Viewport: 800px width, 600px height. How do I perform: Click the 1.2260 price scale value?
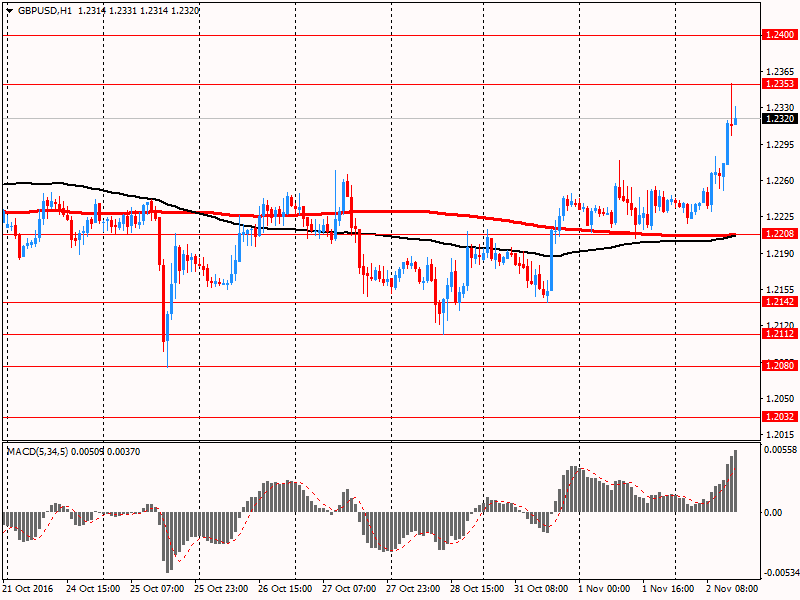point(780,181)
